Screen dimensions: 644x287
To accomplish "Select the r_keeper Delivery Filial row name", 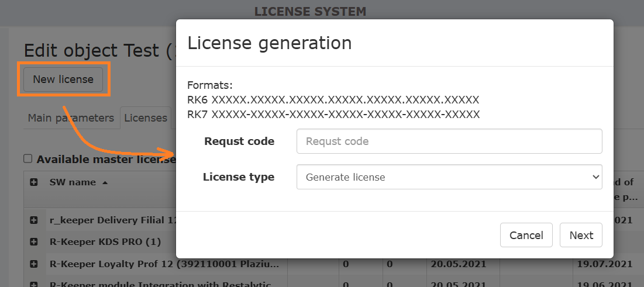I will click(111, 220).
